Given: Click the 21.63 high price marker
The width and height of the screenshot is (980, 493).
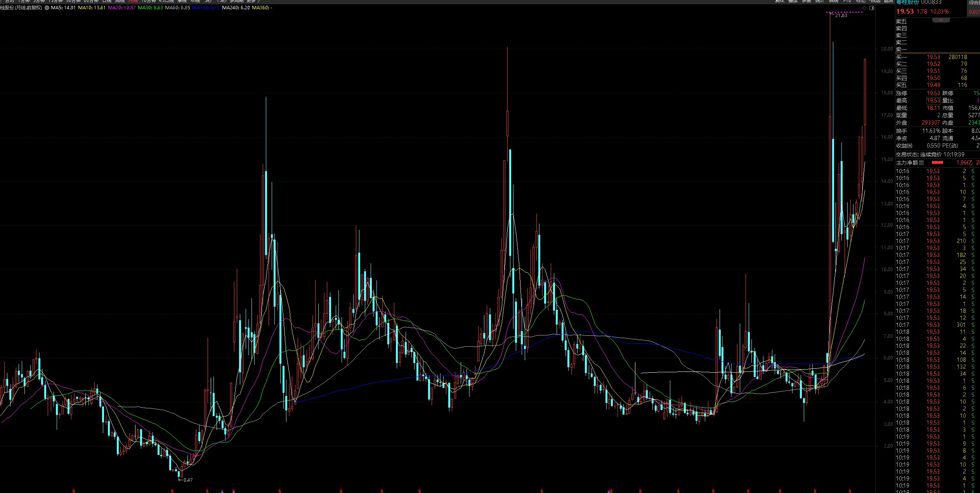Looking at the screenshot, I should [841, 16].
